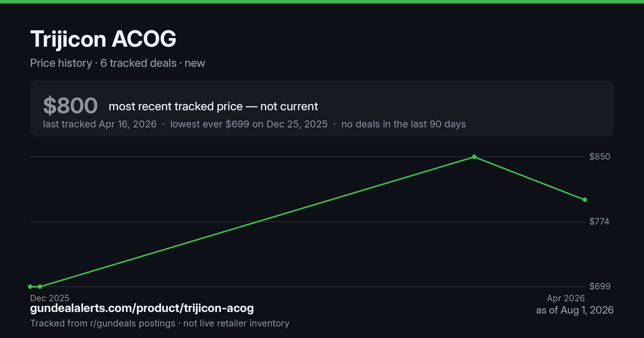Click the Apr 2026 axis label

[x=566, y=298]
